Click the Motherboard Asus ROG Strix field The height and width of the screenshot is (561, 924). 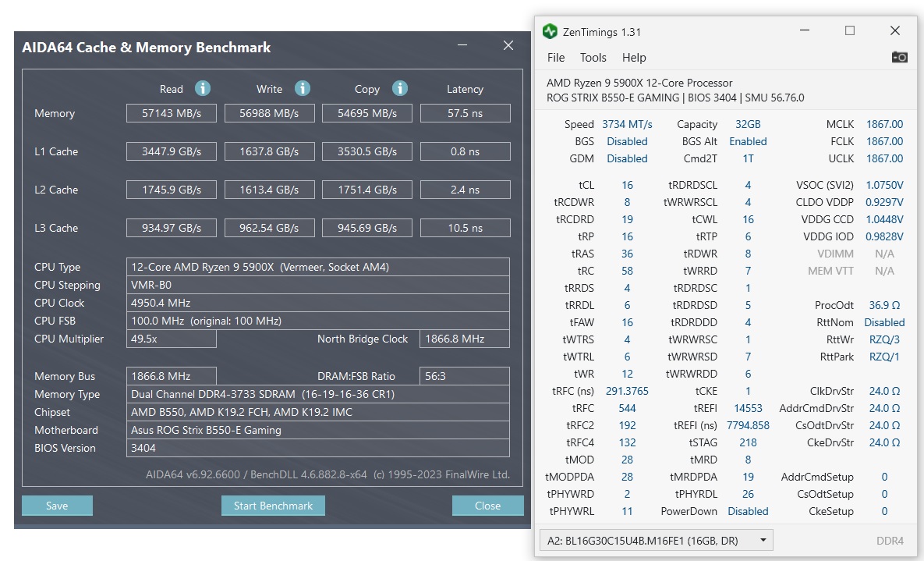coord(318,430)
